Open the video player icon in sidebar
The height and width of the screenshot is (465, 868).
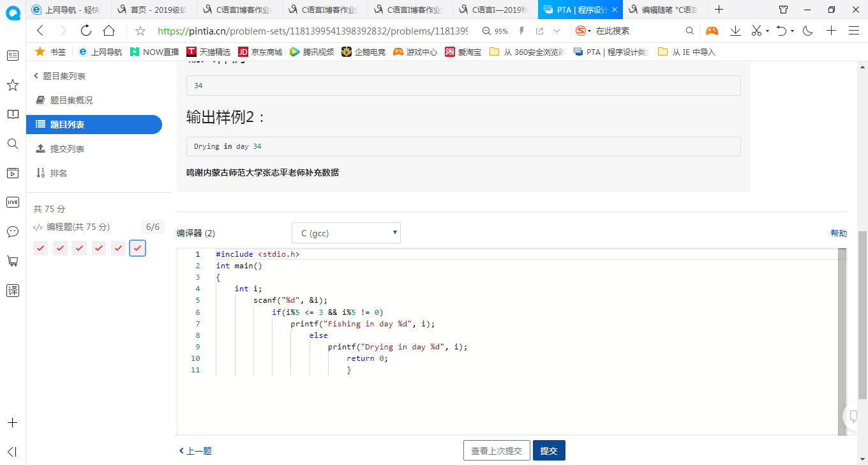click(x=12, y=173)
